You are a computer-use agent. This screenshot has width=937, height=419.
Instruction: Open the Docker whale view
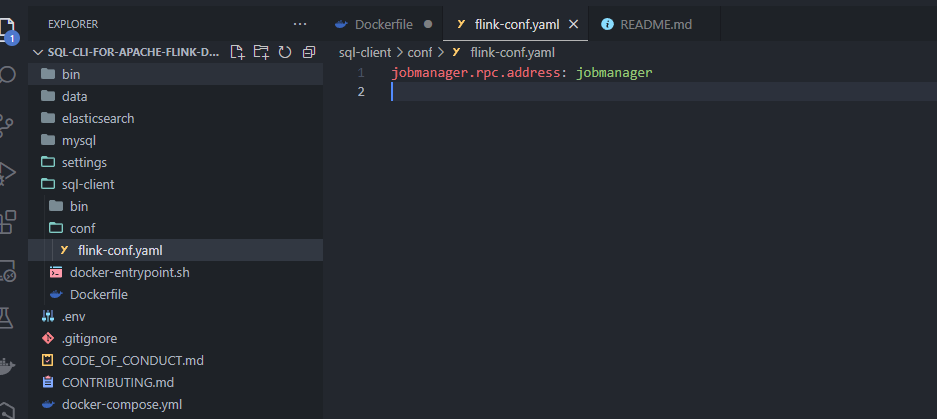[x=6, y=366]
